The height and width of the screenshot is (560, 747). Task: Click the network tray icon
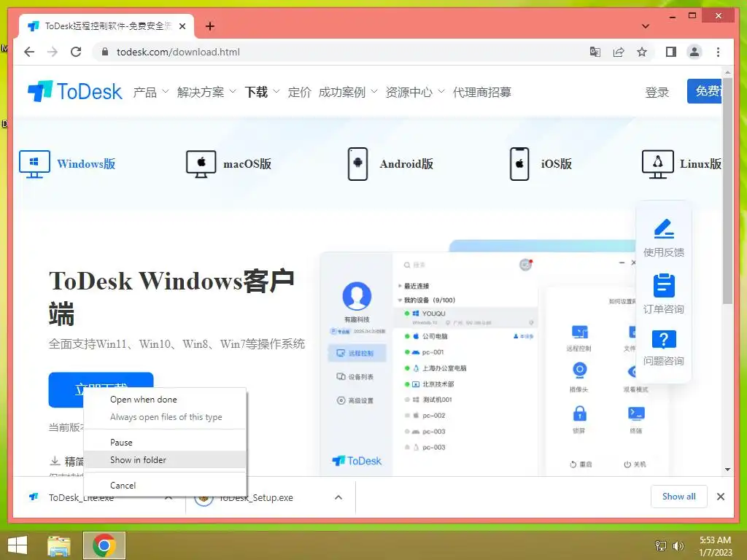660,545
